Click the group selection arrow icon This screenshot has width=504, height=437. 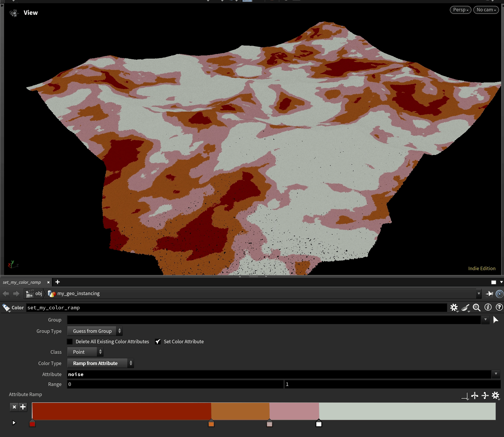(496, 320)
